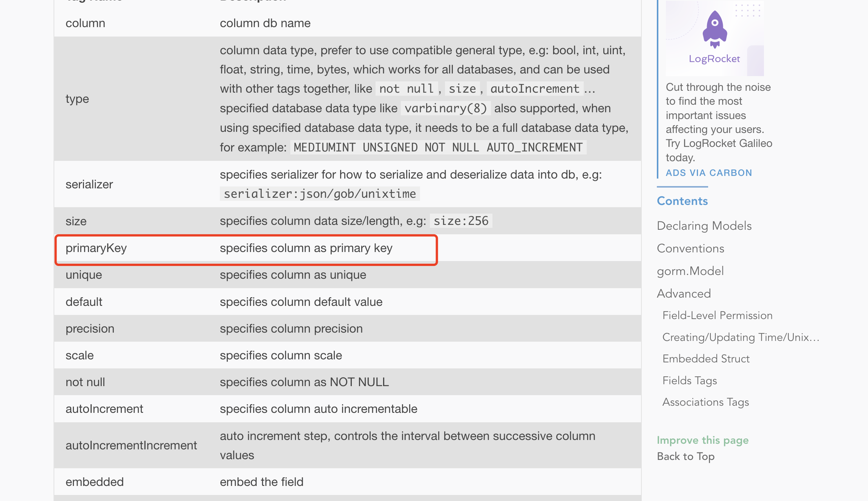Navigate to the Conventions section
The height and width of the screenshot is (501, 868).
point(690,248)
